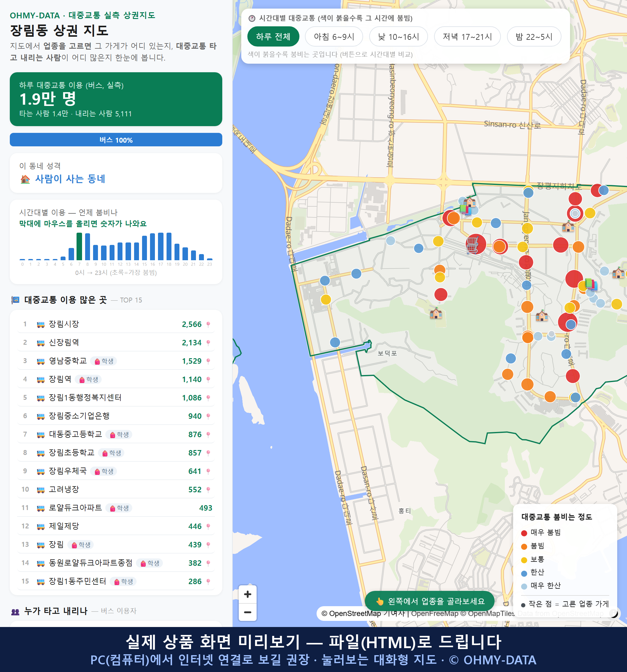
Task: Click the 왼쪽에서 업종을 골라보세요 banner
Action: 430,601
